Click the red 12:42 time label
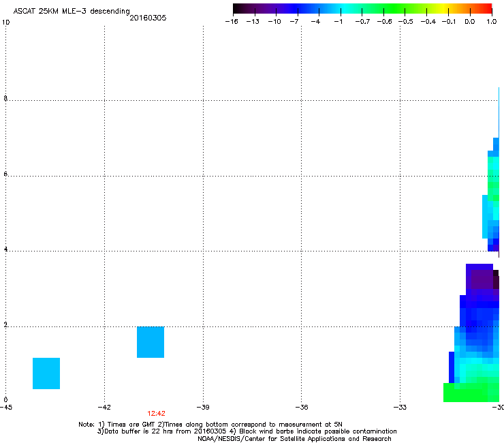Screen dimensions: 504x443 156,414
